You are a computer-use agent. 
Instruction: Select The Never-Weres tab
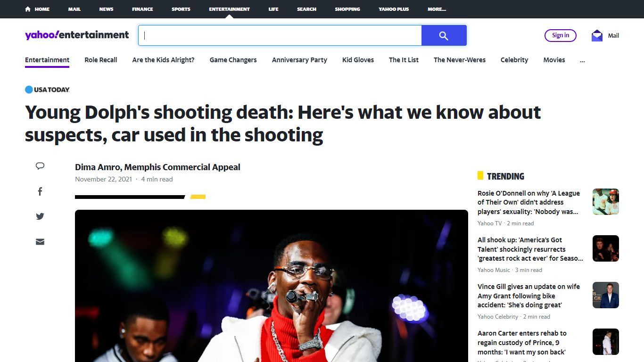tap(460, 60)
